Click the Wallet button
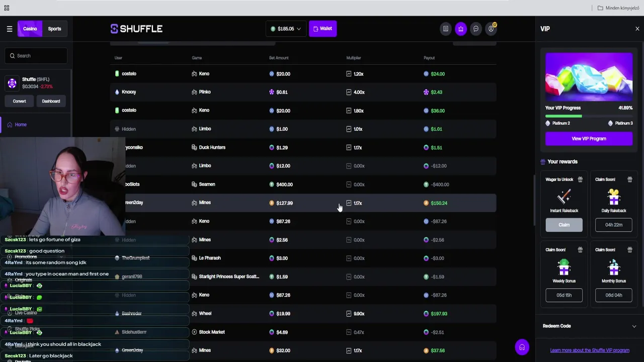This screenshot has width=644, height=362. click(323, 29)
